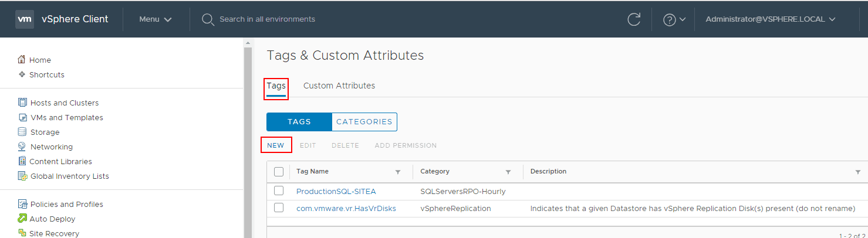Refresh using the circular arrow icon
Viewport: 868px width, 238px height.
click(x=634, y=19)
